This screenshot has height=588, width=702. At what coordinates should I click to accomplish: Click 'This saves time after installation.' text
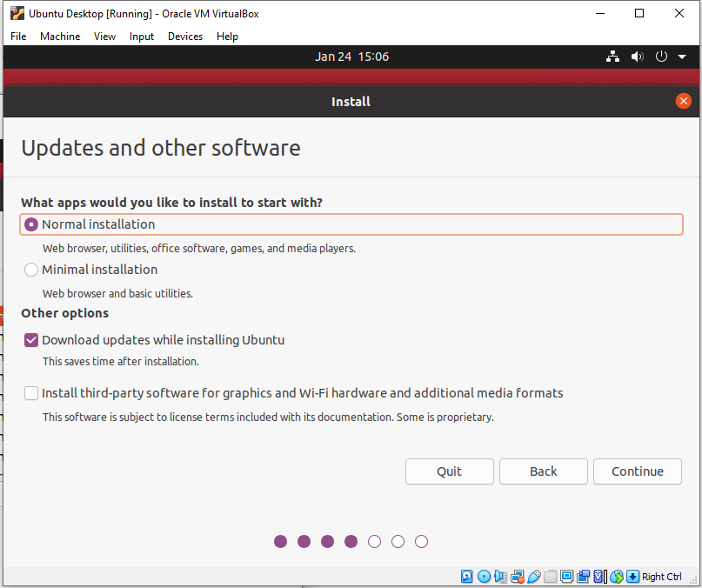point(121,361)
